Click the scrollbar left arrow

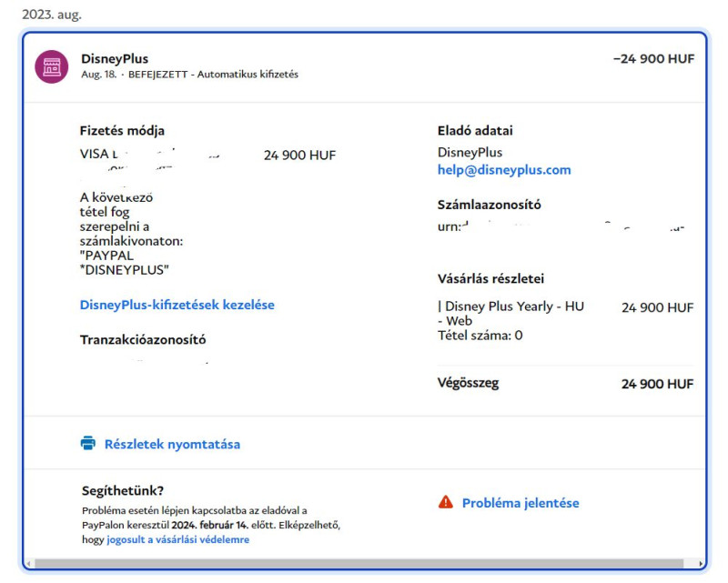tap(29, 564)
